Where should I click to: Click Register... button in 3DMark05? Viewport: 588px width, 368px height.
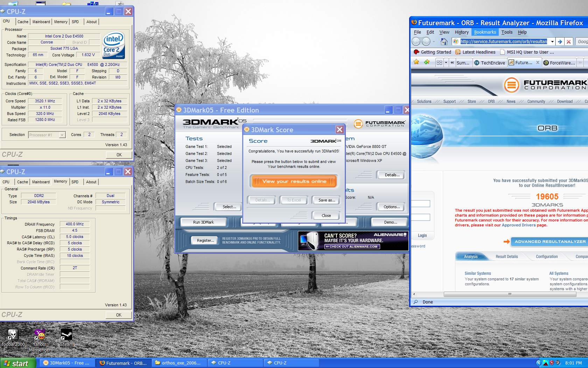(x=205, y=240)
